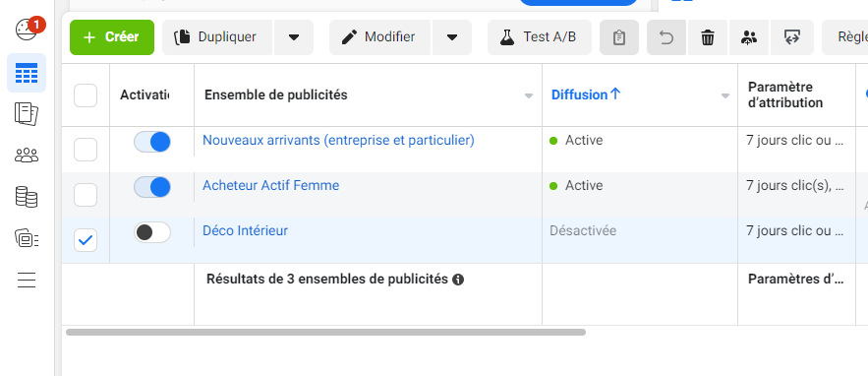Viewport: 868px width, 376px height.
Task: Select the campaigns table icon in sidebar
Action: pyautogui.click(x=27, y=73)
